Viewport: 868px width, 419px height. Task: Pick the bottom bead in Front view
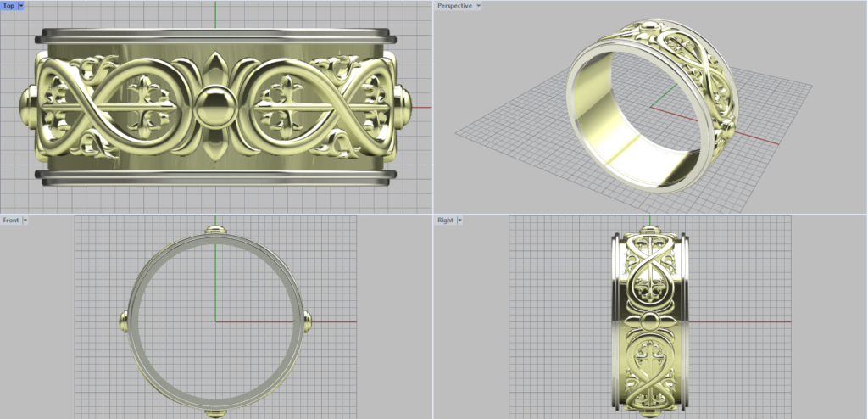click(215, 413)
